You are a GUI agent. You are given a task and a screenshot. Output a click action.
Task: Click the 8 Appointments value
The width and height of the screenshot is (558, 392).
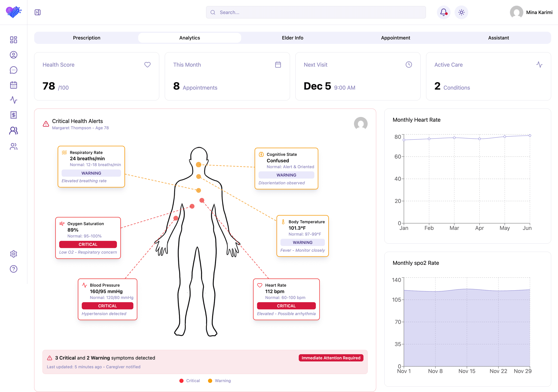coord(195,86)
